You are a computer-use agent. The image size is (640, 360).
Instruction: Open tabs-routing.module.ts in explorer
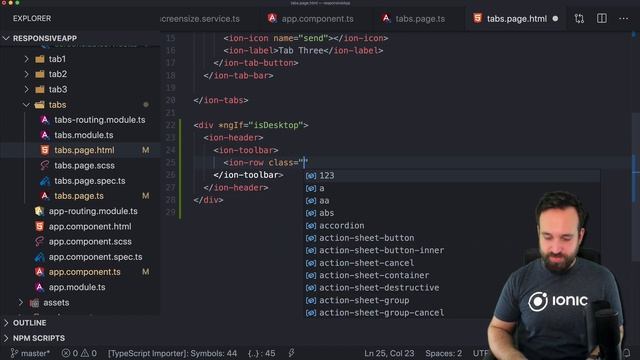pyautogui.click(x=100, y=120)
